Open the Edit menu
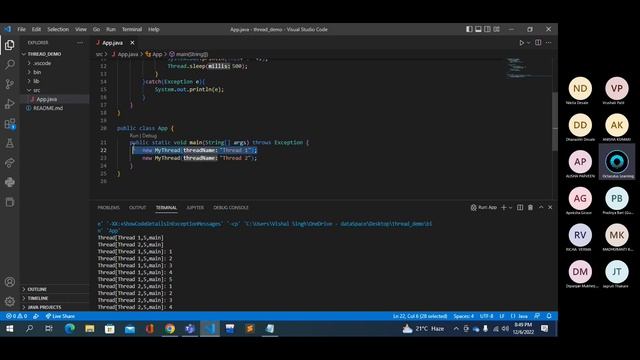The image size is (640, 360). [x=36, y=29]
